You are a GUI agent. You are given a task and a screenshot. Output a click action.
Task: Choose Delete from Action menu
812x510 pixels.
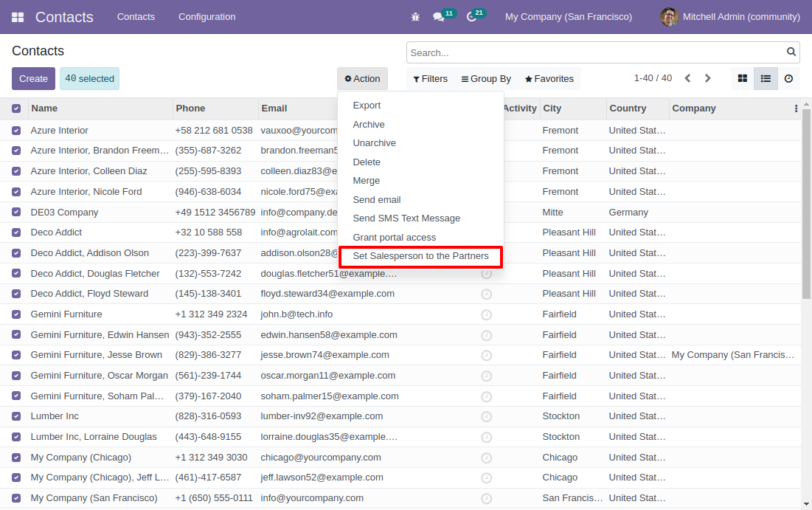coord(367,162)
